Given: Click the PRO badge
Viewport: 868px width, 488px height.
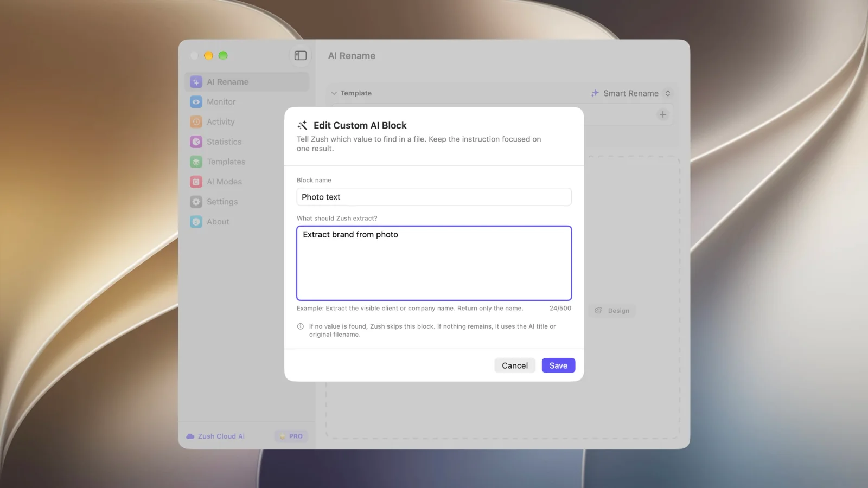Looking at the screenshot, I should coord(291,436).
